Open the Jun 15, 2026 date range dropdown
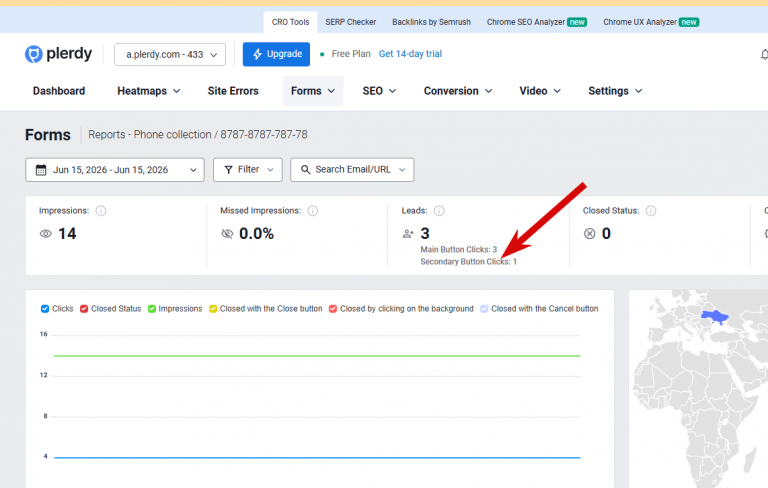Image resolution: width=768 pixels, height=488 pixels. coord(115,170)
